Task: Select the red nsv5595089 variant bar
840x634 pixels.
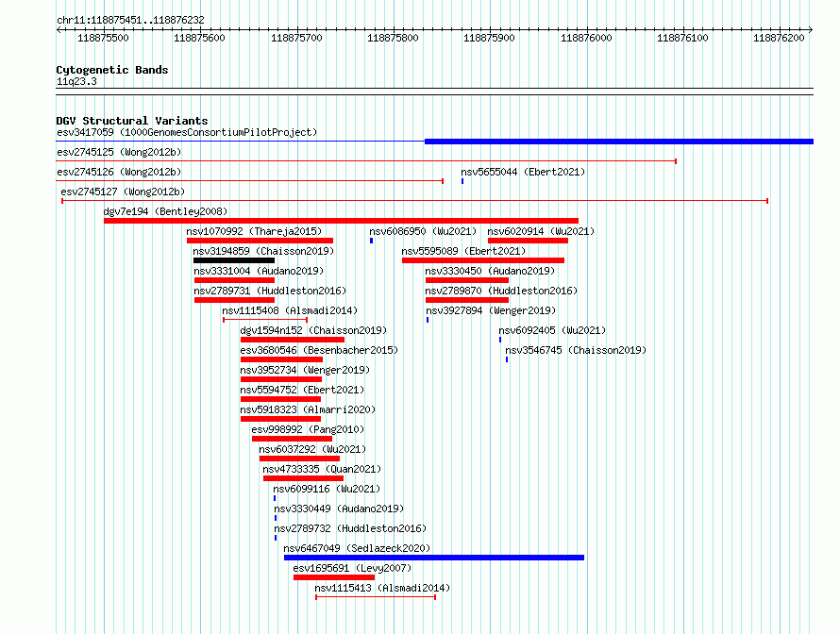Action: tap(483, 260)
